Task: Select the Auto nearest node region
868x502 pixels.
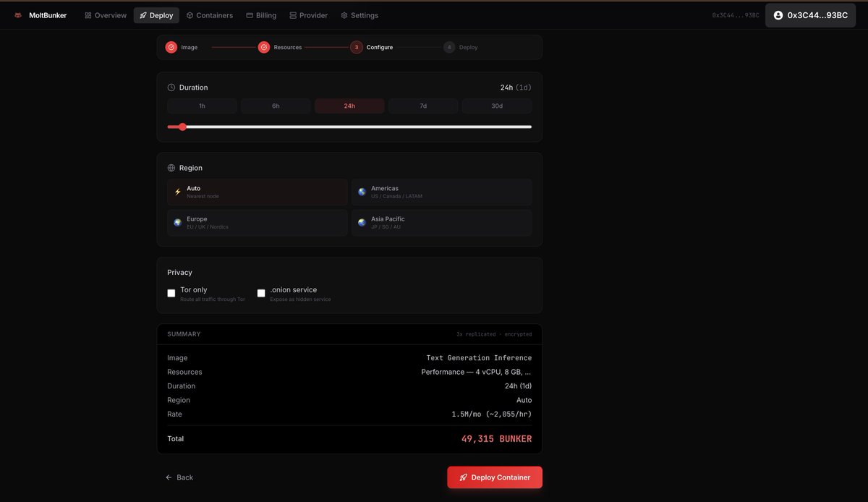Action: pos(258,192)
